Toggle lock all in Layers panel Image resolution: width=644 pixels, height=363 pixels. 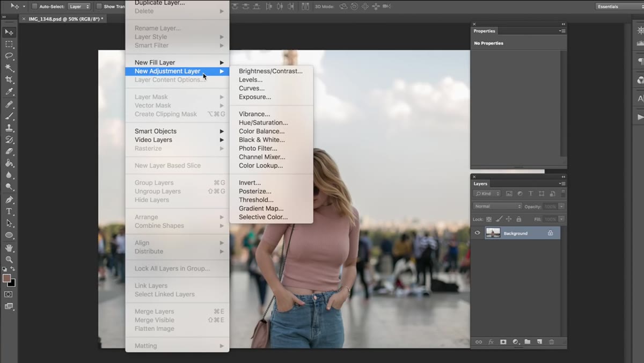click(518, 219)
